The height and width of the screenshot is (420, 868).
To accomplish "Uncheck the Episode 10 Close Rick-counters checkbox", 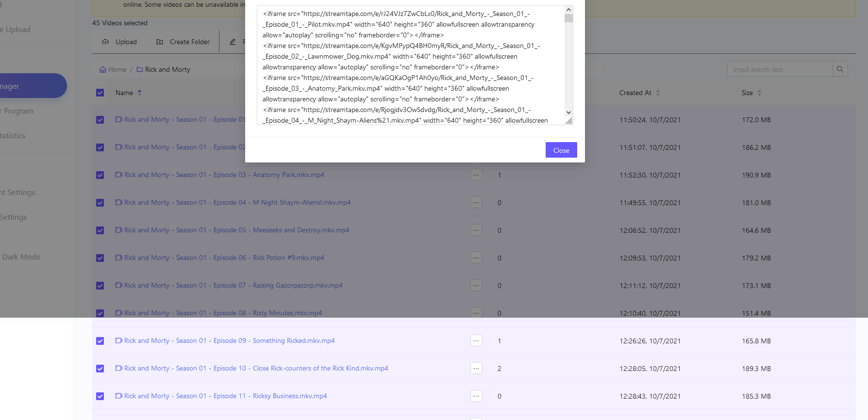I will [100, 369].
